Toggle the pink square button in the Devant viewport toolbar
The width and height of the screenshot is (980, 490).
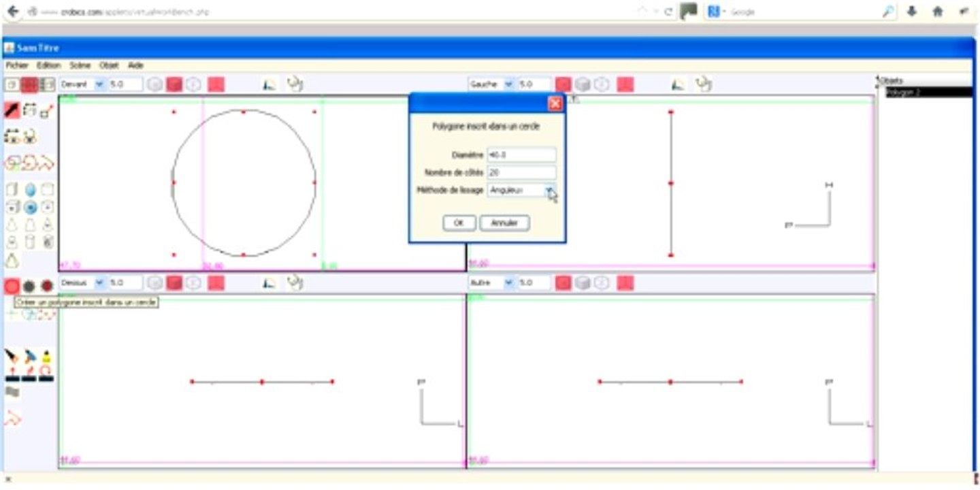(216, 84)
